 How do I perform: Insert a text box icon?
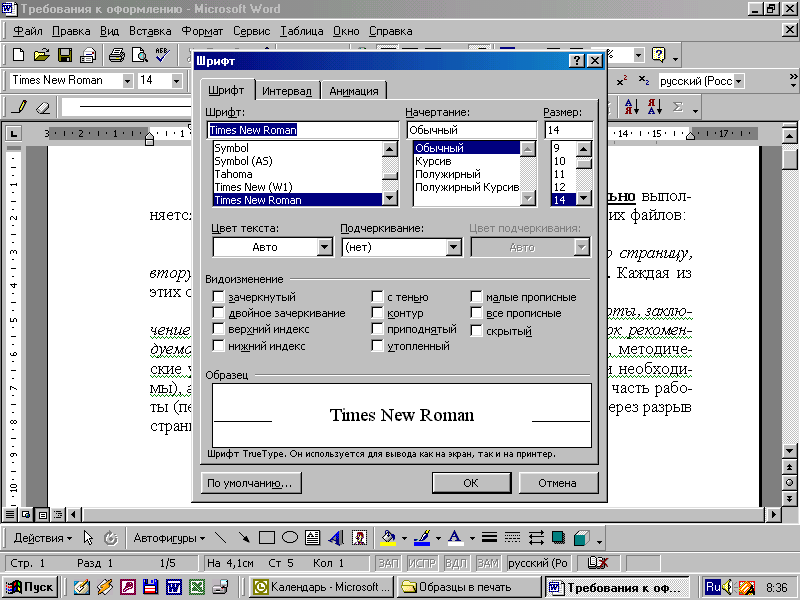(x=312, y=538)
